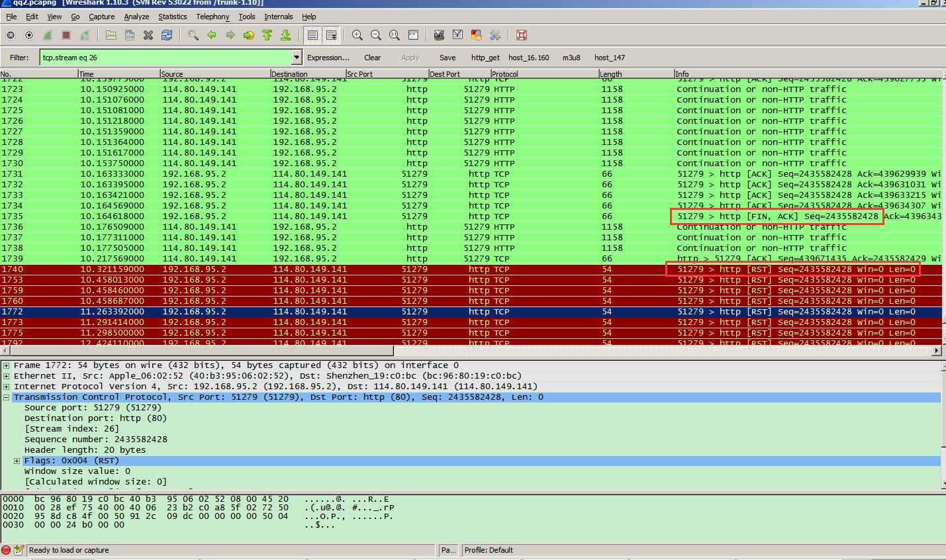The height and width of the screenshot is (560, 946).
Task: Sort by the Protocol column header
Action: 544,74
